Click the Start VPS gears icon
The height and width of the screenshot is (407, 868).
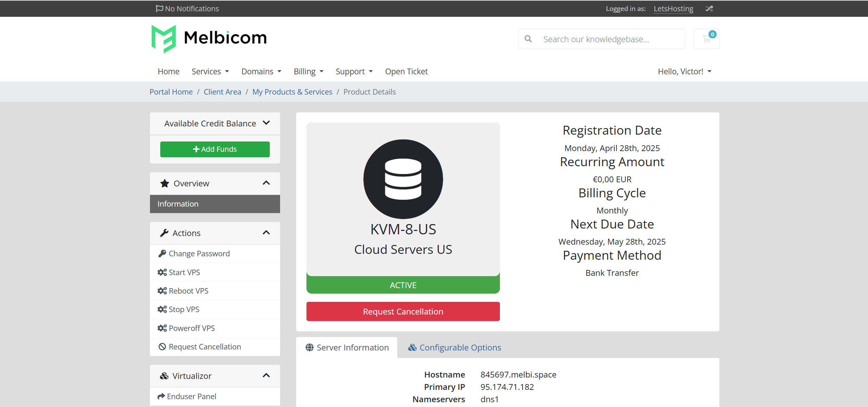[x=162, y=272]
